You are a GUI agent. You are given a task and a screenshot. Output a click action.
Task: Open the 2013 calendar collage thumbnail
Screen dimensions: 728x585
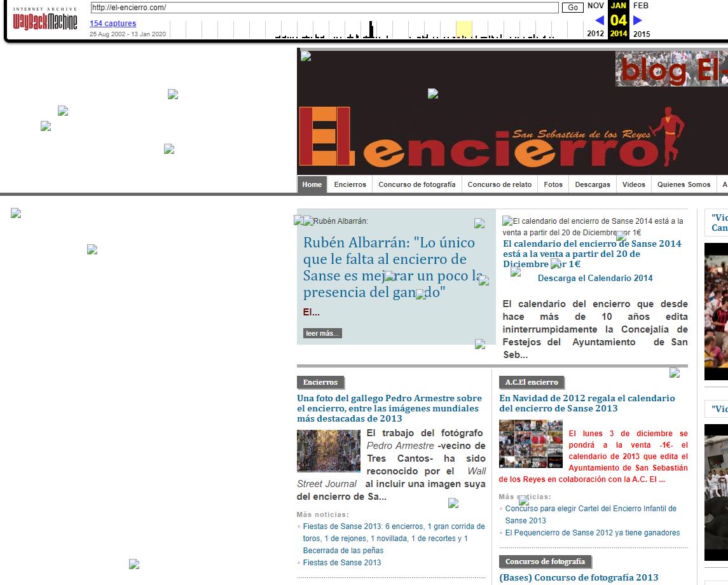(531, 444)
